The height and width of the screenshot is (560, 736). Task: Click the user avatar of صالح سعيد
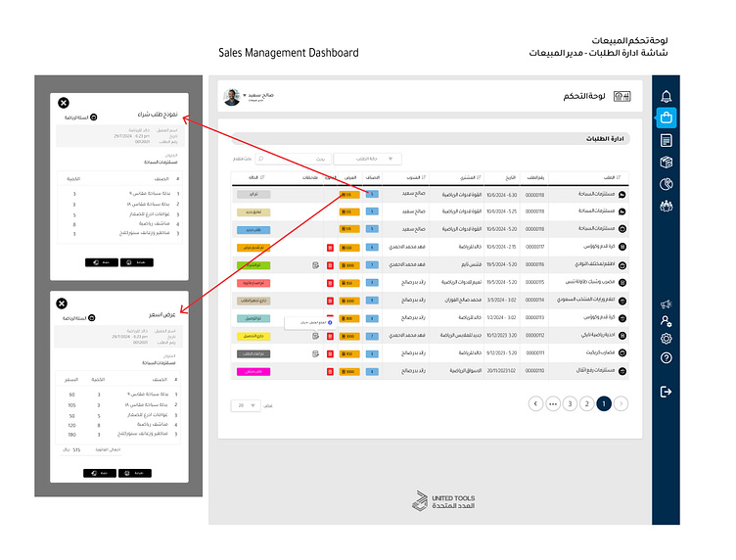231,97
